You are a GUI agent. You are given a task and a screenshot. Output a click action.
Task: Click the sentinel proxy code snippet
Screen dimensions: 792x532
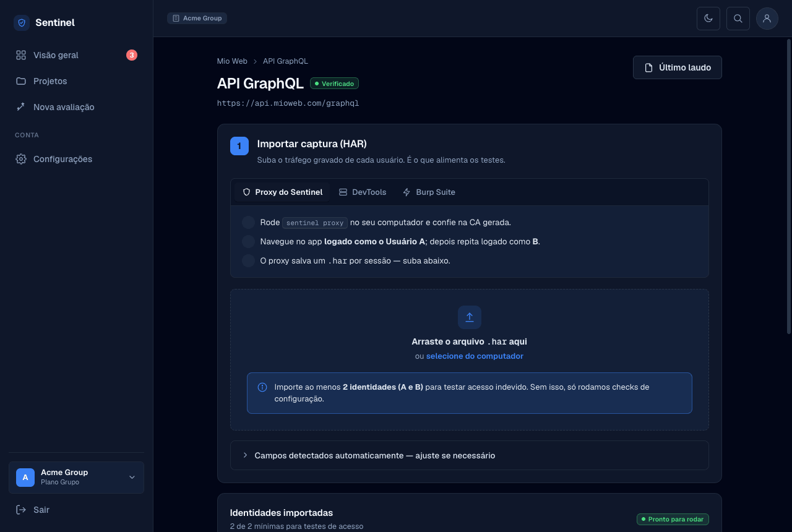click(x=315, y=223)
